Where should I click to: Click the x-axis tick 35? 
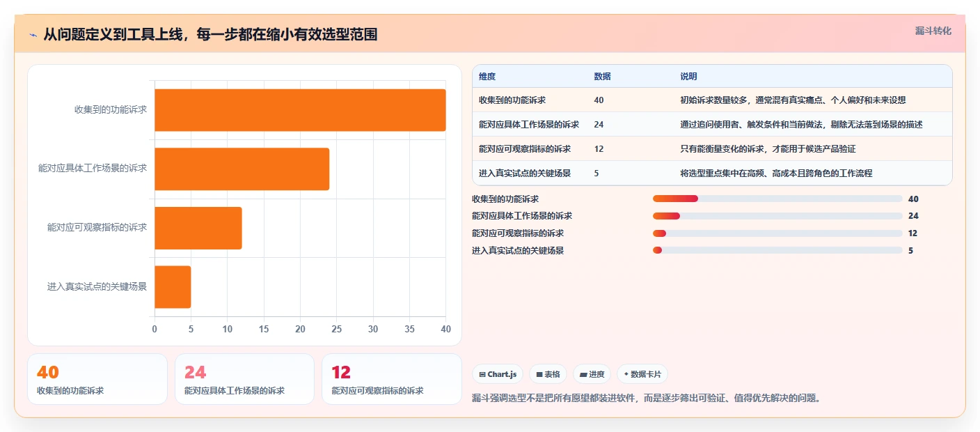tap(409, 329)
